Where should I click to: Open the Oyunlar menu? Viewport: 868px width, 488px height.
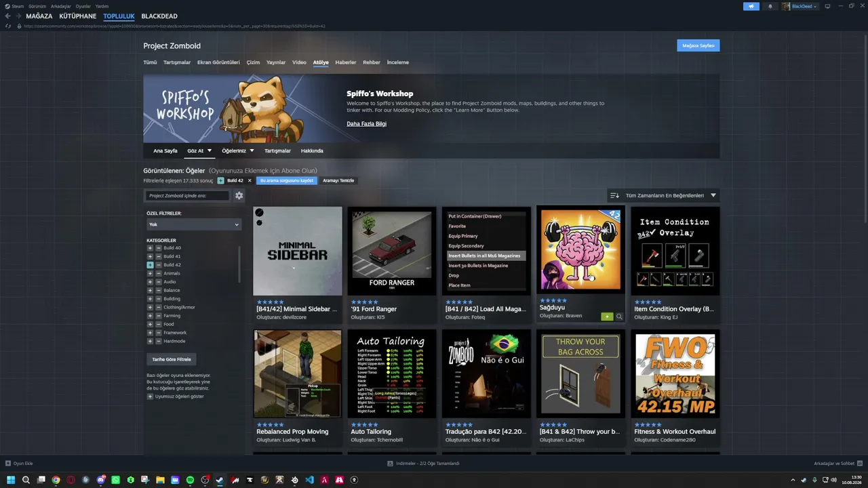pos(83,6)
